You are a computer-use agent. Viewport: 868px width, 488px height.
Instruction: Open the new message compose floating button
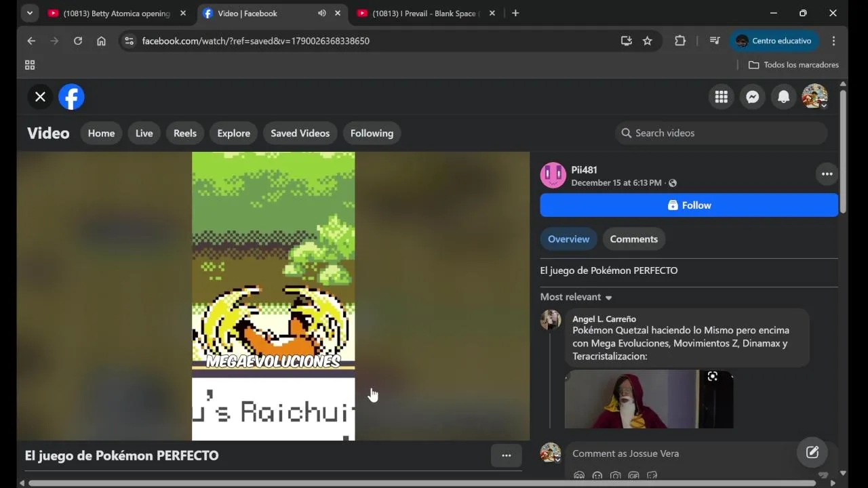(812, 453)
